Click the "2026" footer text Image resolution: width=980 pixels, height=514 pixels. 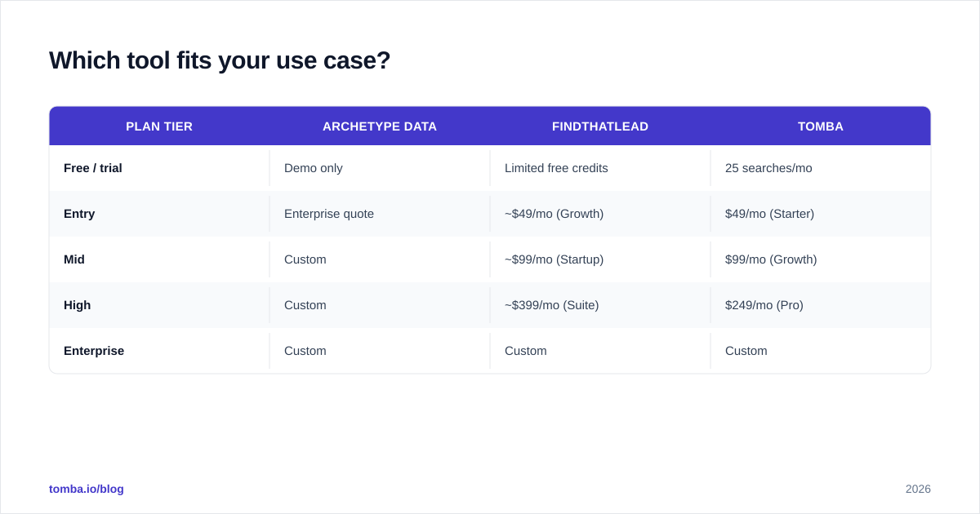pos(918,489)
